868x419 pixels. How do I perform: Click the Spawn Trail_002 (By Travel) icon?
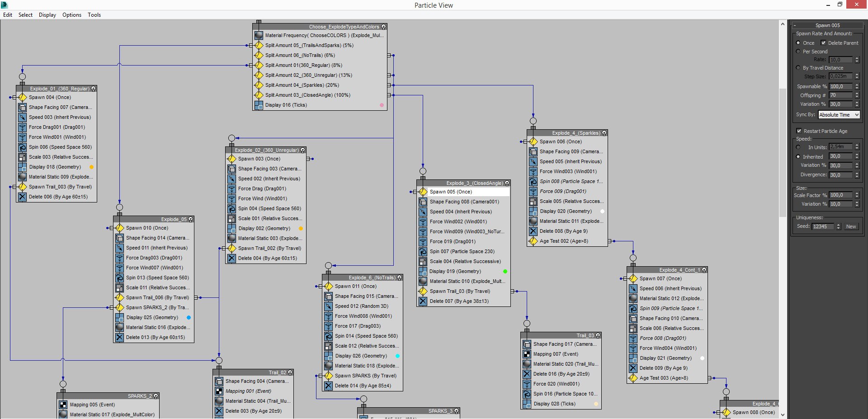pyautogui.click(x=231, y=248)
